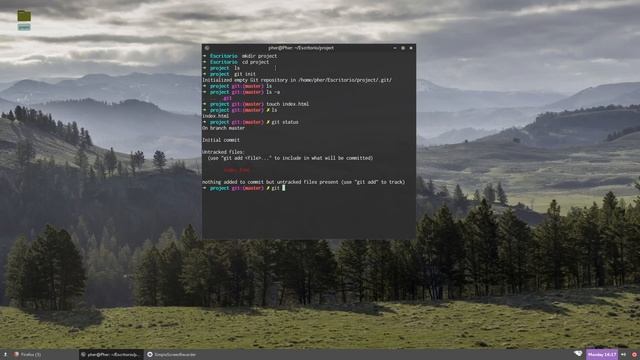Click the terminal icon in the terminal title bar
640x360 pixels.
click(207, 48)
